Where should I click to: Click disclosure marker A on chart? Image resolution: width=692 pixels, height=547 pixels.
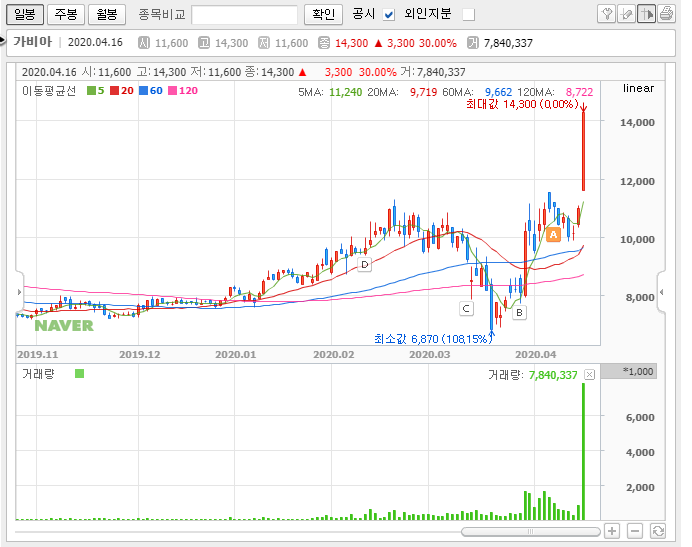pyautogui.click(x=553, y=234)
